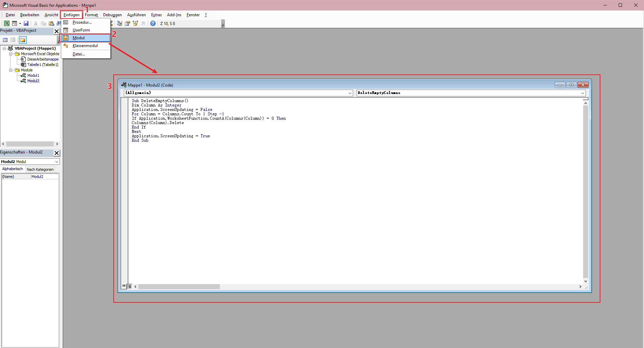Open the Project Explorer toolbar icon
Image resolution: width=644 pixels, height=348 pixels.
pos(120,23)
